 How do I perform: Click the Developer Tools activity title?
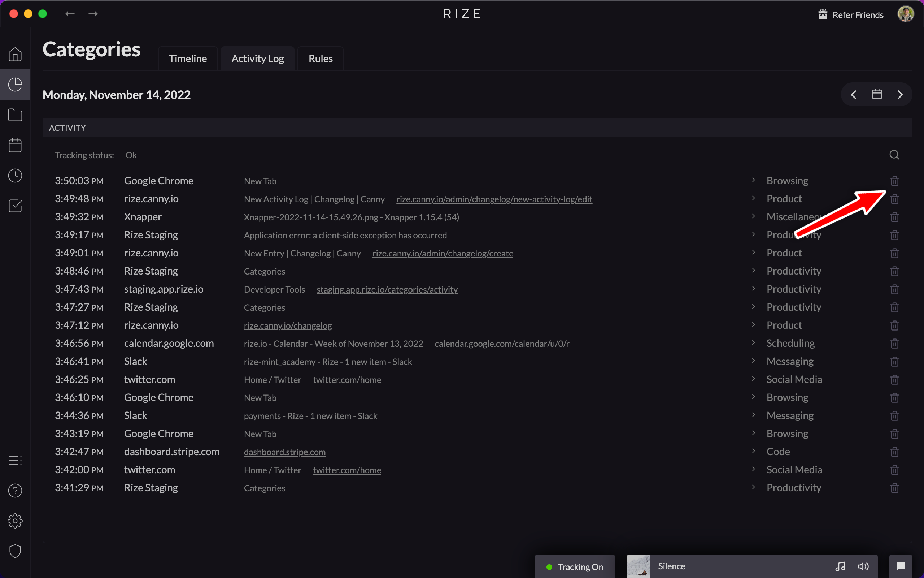[x=274, y=289]
